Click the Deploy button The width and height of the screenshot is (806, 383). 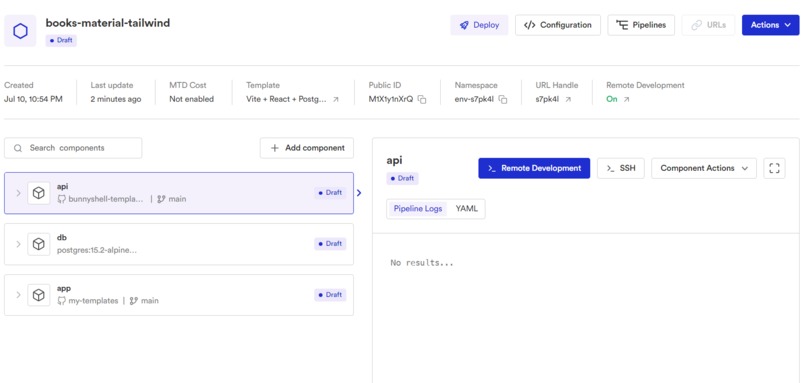[x=479, y=25]
